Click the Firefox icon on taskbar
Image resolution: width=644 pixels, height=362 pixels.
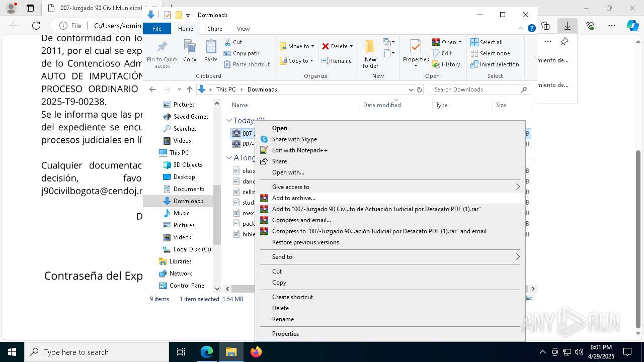pyautogui.click(x=256, y=352)
